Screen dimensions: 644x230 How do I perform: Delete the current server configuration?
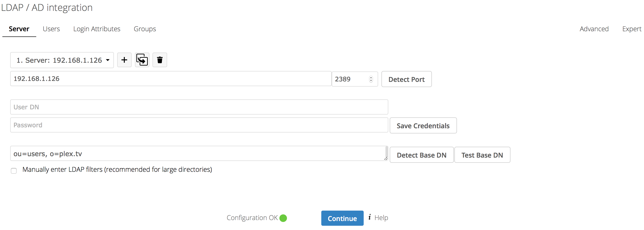pos(160,60)
